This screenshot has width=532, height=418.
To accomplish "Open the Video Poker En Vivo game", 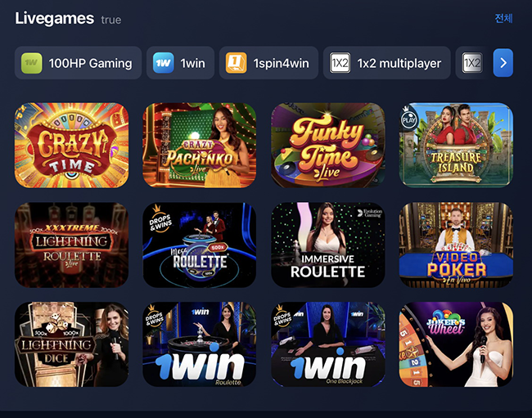I will 456,245.
